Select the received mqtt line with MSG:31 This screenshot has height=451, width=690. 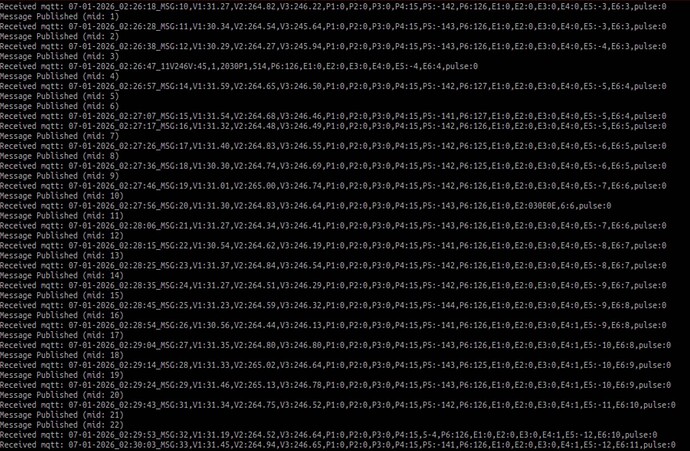coord(338,405)
